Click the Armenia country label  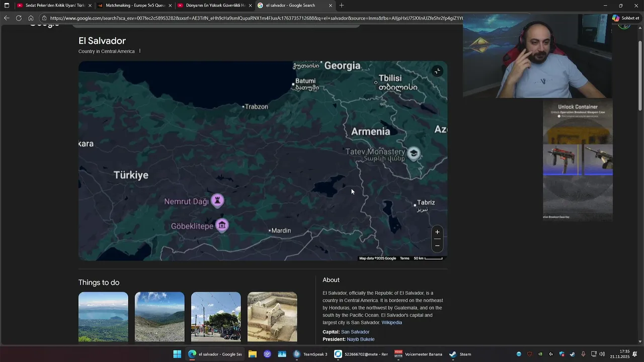(x=370, y=131)
